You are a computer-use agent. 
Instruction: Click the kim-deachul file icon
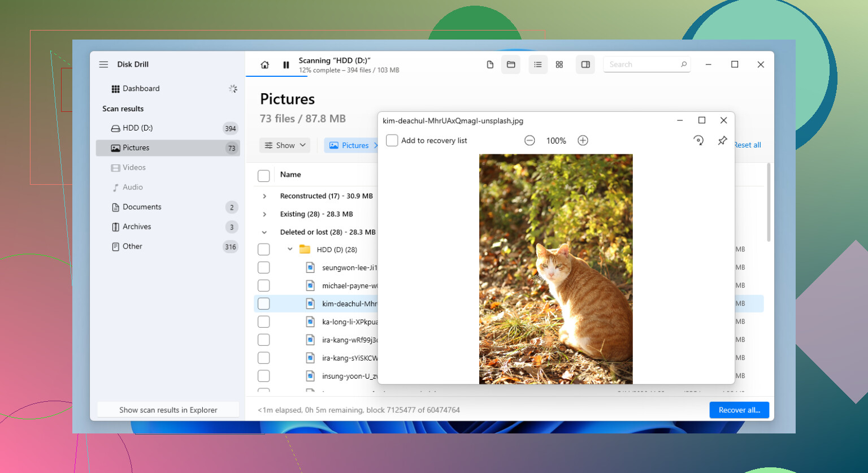[310, 303]
